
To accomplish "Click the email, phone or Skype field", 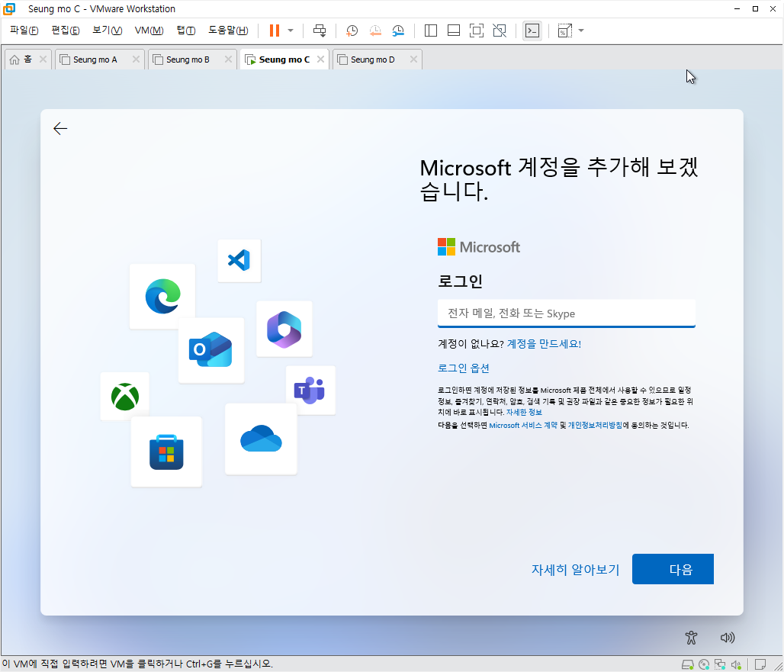I will coord(566,313).
